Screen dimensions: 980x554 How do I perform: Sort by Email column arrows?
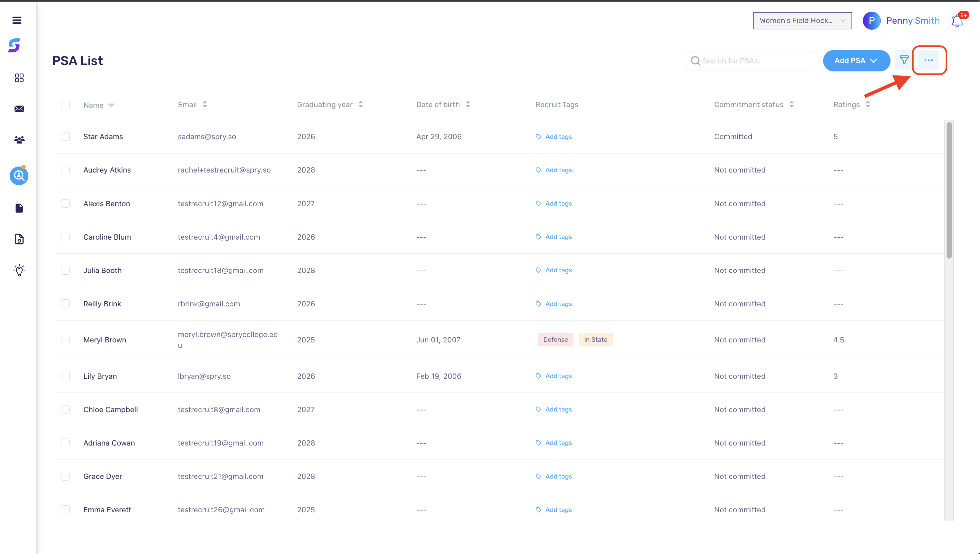pyautogui.click(x=205, y=104)
